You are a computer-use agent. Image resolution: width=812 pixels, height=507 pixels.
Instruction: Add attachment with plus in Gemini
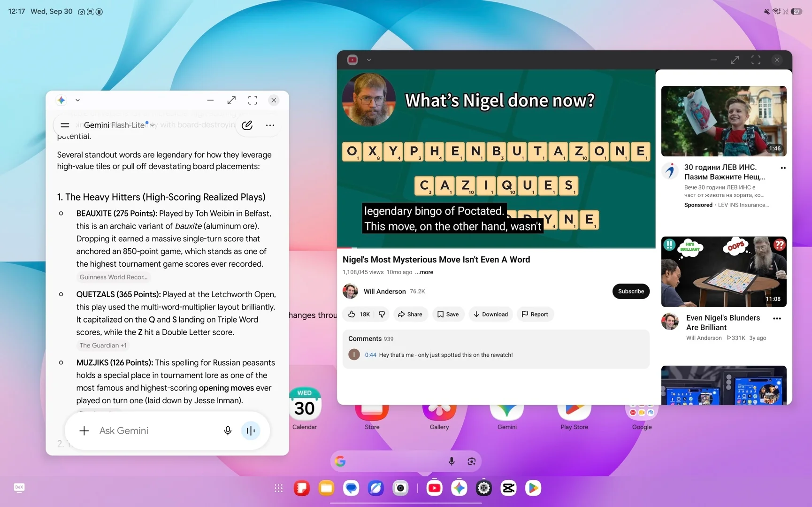[84, 430]
